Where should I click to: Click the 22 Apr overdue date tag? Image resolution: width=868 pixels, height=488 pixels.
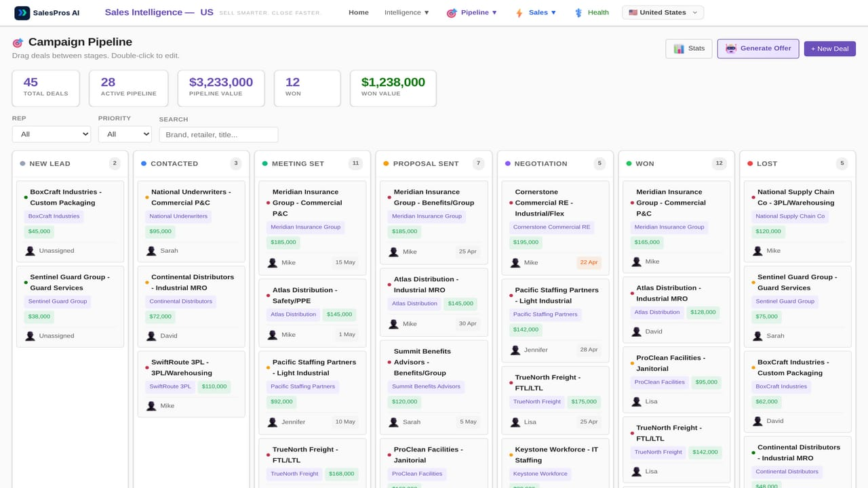point(589,262)
